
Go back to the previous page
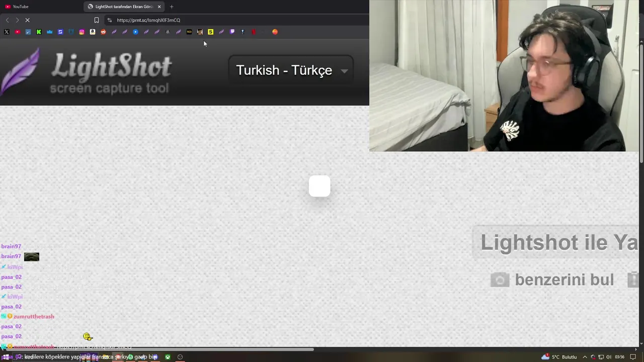pyautogui.click(x=7, y=20)
